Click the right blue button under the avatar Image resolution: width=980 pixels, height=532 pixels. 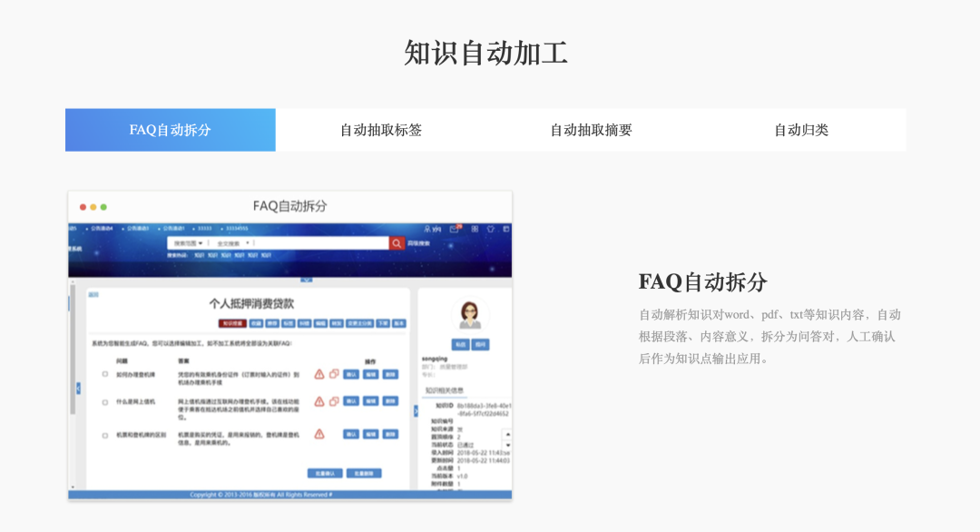click(x=481, y=344)
